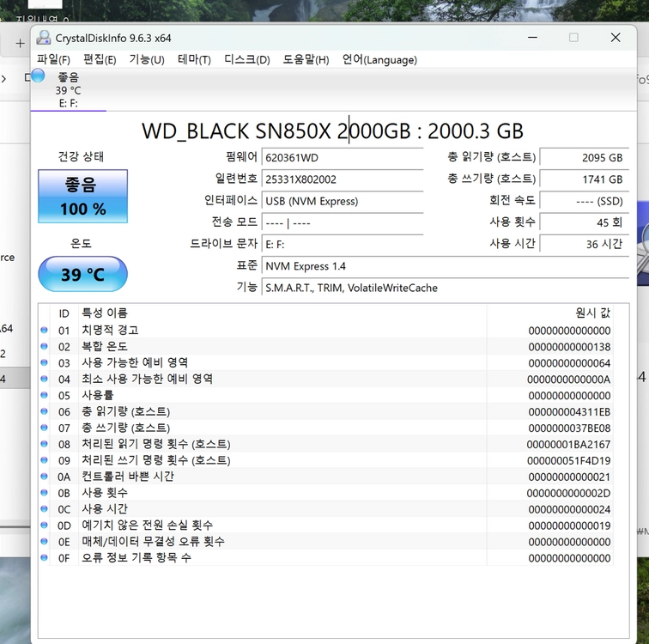The image size is (649, 644).
Task: Click the features field S.M.A.R.T., TRIM, VolatileWriteCache
Action: 446,288
